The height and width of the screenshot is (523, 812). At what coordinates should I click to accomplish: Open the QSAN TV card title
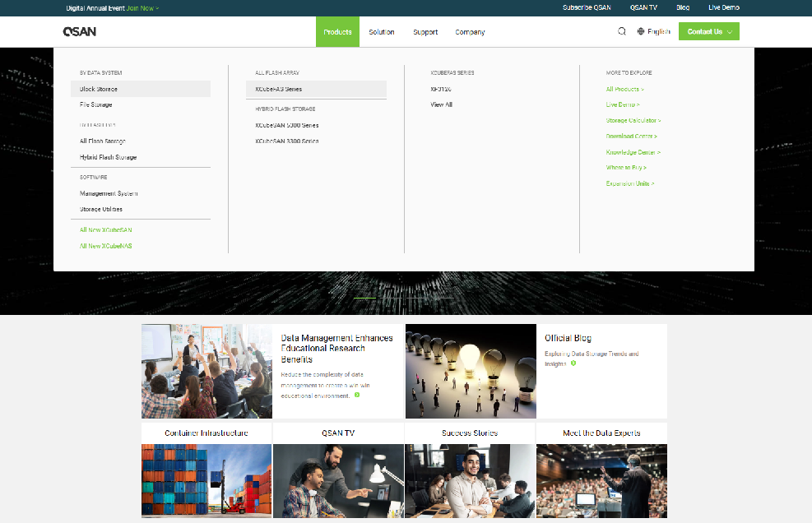[x=338, y=433]
